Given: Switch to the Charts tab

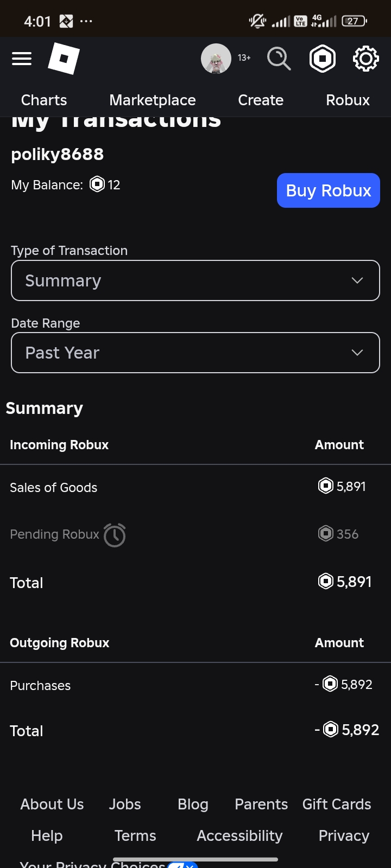Looking at the screenshot, I should point(44,100).
